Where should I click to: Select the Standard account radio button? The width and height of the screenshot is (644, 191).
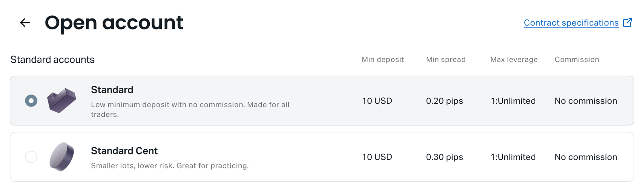(x=31, y=101)
